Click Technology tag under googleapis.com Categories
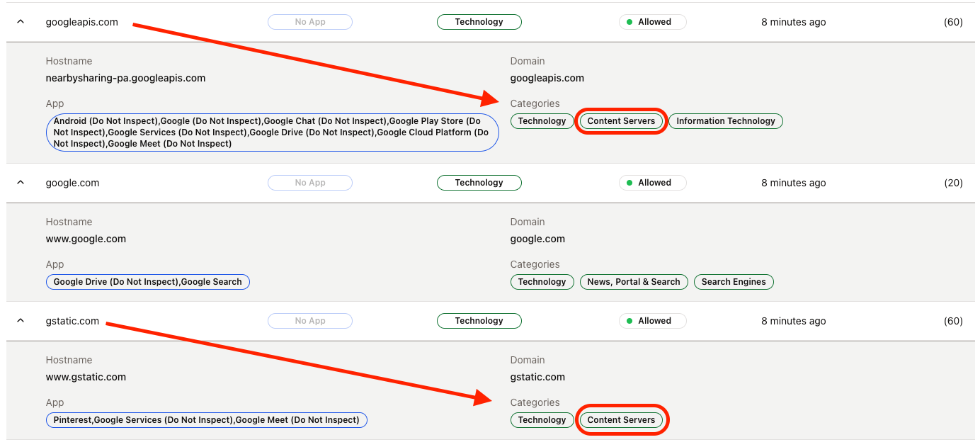 click(542, 121)
